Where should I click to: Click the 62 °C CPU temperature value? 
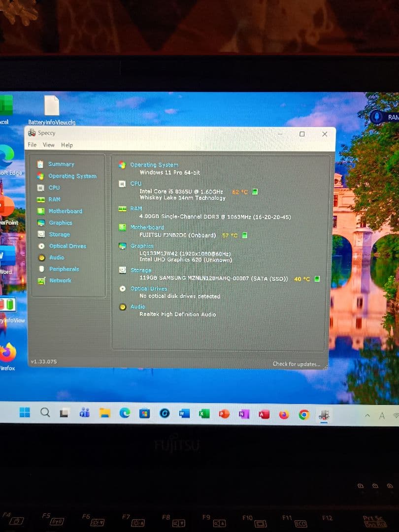pyautogui.click(x=240, y=192)
